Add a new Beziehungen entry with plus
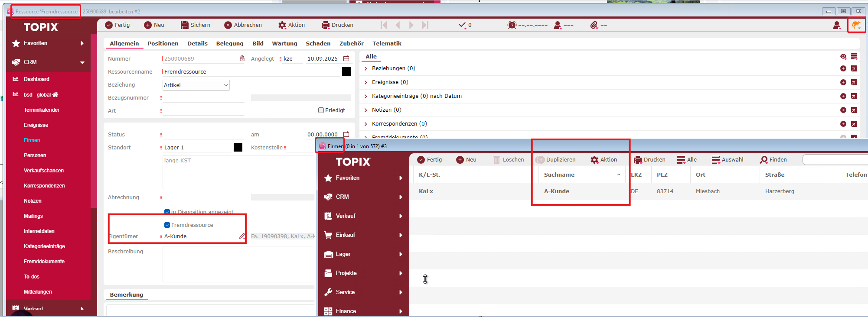Screen dimensions: 868x317 (843, 68)
